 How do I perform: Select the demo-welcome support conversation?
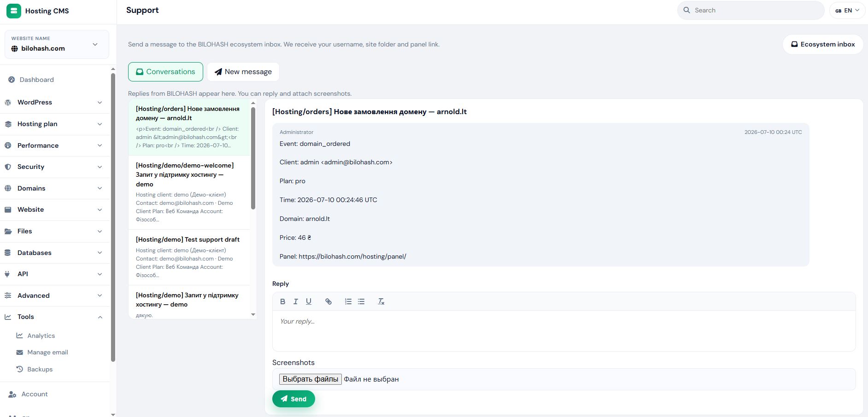(189, 192)
